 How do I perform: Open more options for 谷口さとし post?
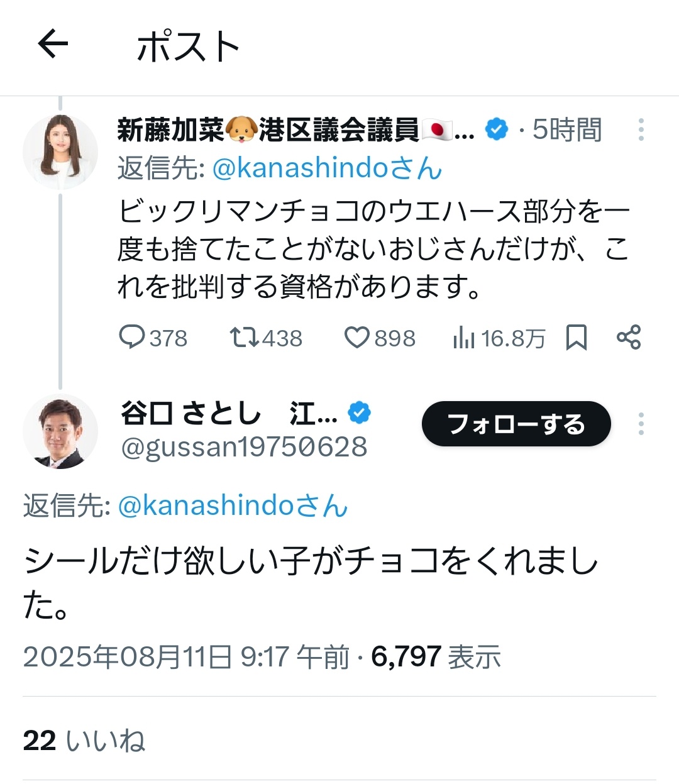[641, 424]
